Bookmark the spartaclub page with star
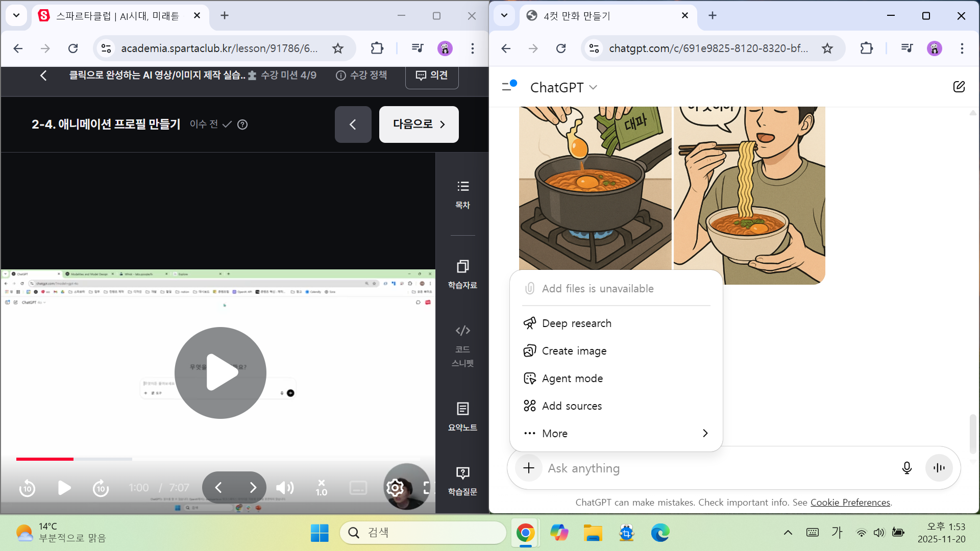Screen dimensions: 980x551 338,48
